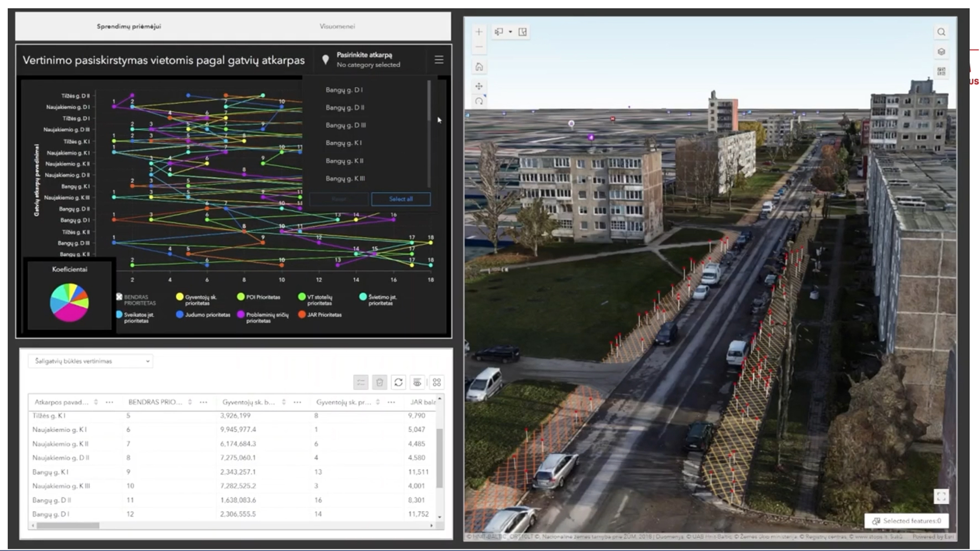The width and height of the screenshot is (980, 551).
Task: Switch to Visuomenei tab
Action: pyautogui.click(x=337, y=27)
